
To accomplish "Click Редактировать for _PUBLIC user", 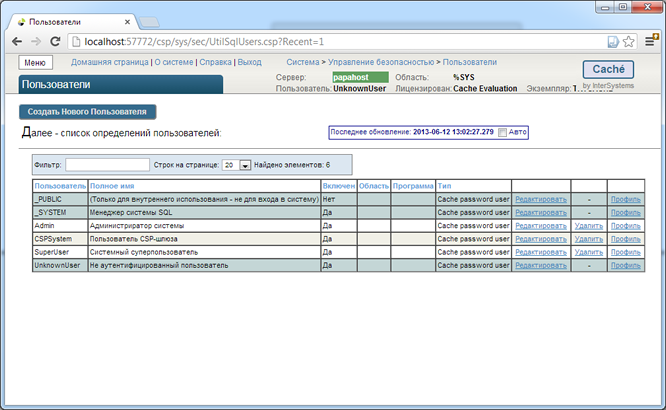I will [541, 199].
